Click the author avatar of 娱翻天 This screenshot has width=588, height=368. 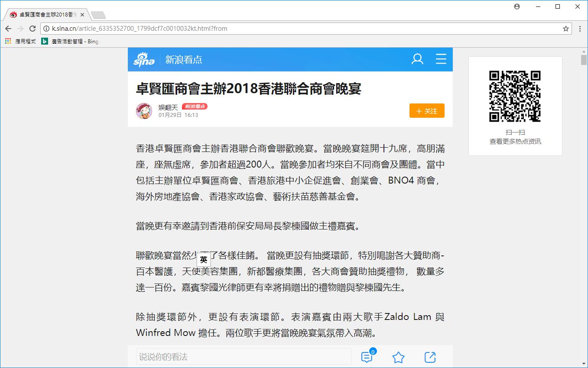pyautogui.click(x=144, y=111)
